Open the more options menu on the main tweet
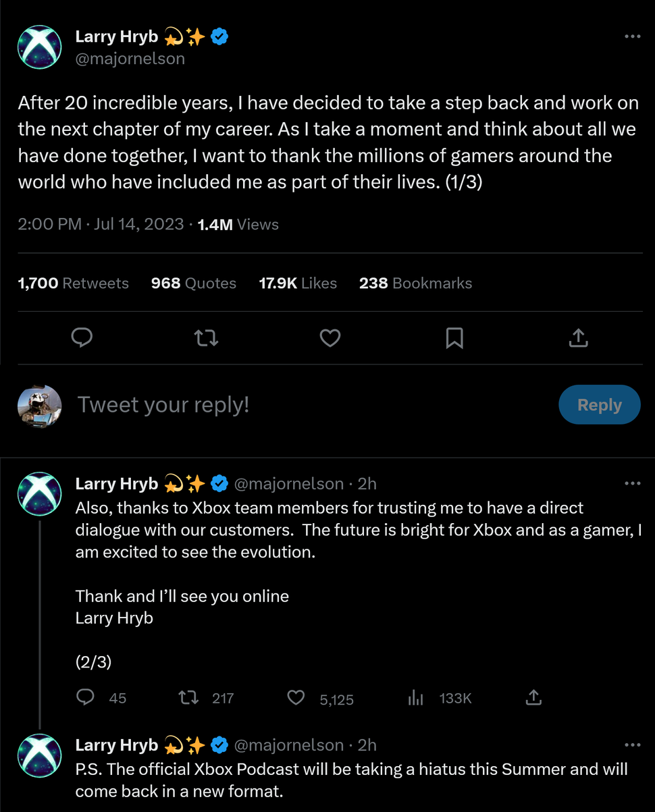Viewport: 655px width, 812px height. [632, 36]
